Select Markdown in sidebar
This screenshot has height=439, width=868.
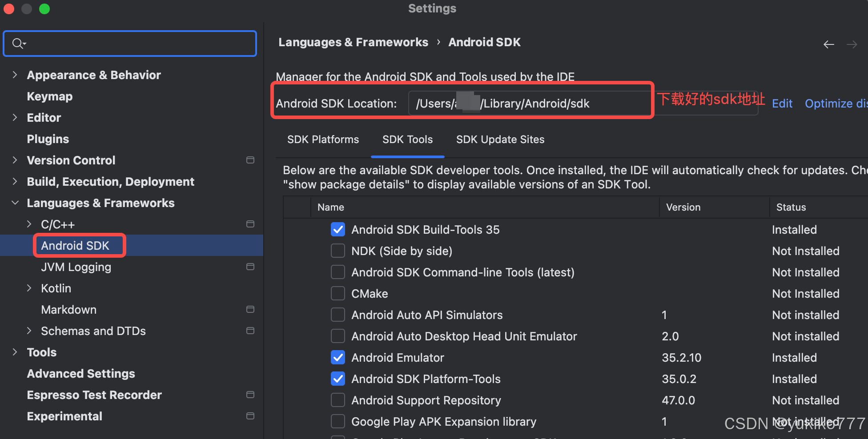coord(69,310)
